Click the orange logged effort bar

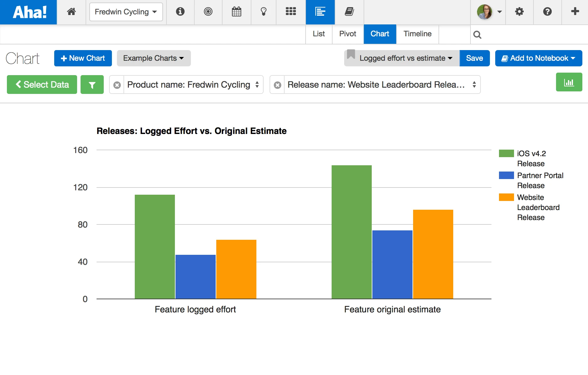pyautogui.click(x=236, y=269)
